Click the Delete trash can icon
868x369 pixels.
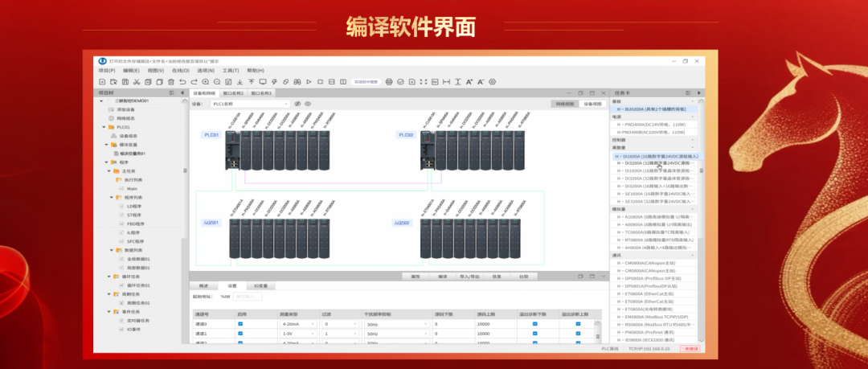click(171, 82)
